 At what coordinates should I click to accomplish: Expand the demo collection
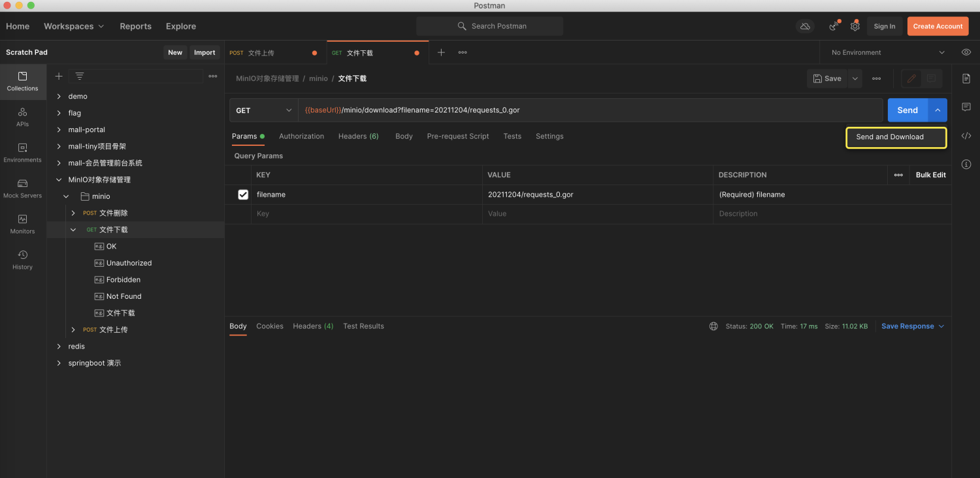pos(59,96)
